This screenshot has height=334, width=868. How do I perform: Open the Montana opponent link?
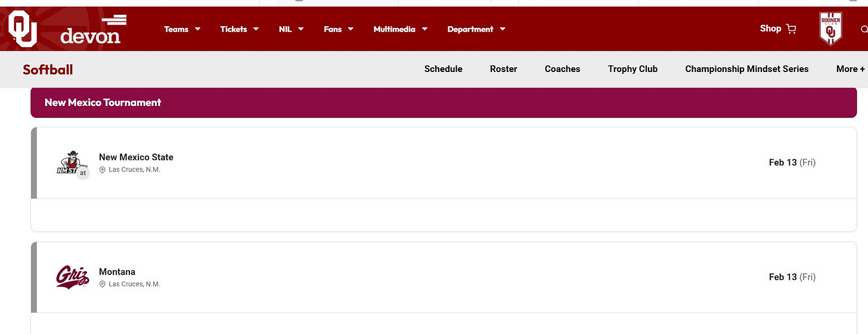click(x=117, y=271)
